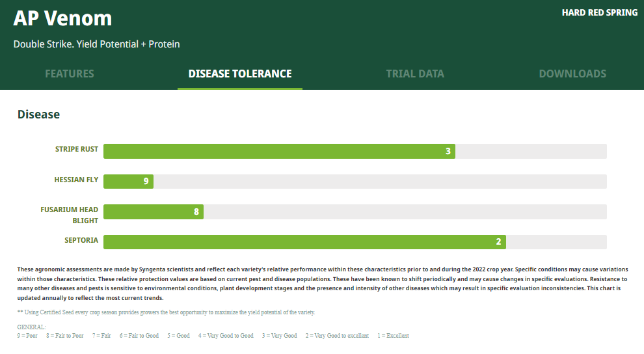Click the Septoria label
The width and height of the screenshot is (644, 354).
[81, 240]
